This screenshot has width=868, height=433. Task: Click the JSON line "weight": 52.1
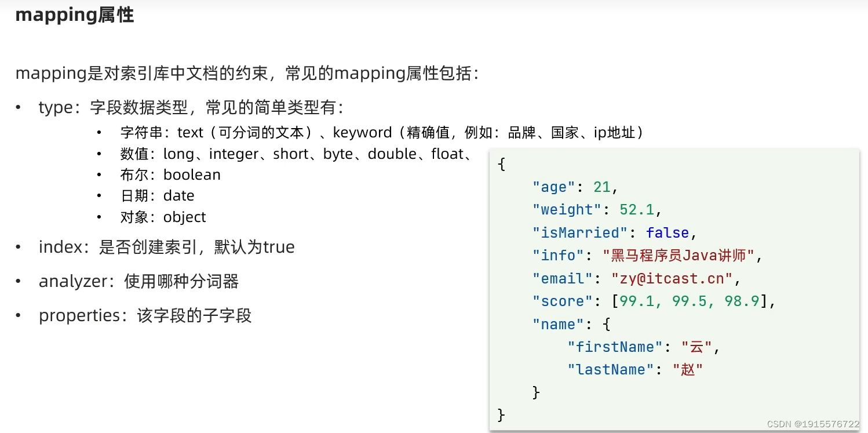tap(597, 210)
